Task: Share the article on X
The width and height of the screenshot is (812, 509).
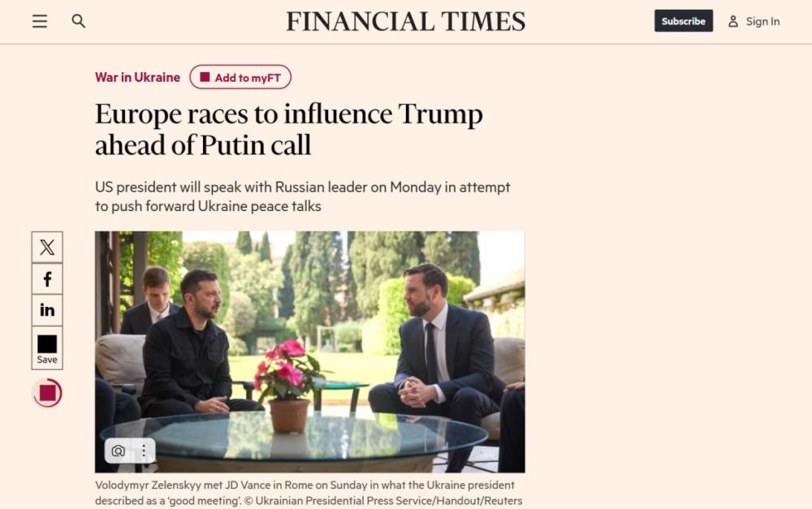Action: [x=47, y=247]
